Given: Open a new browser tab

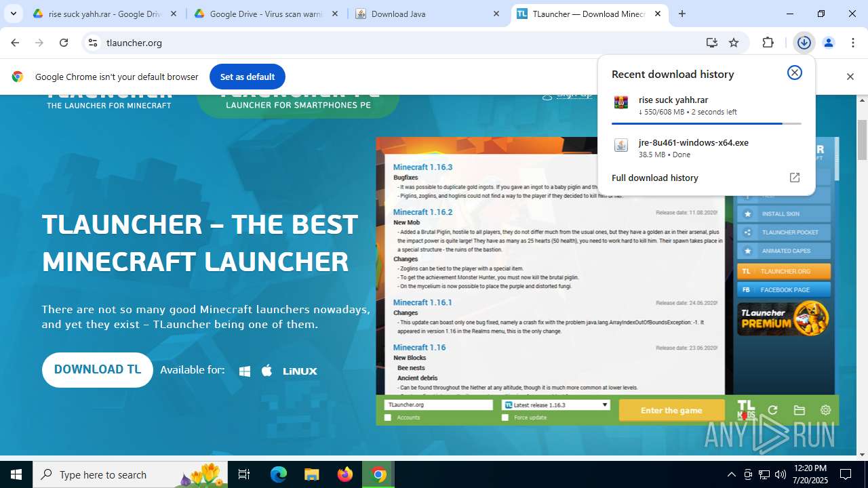Looking at the screenshot, I should [x=682, y=14].
